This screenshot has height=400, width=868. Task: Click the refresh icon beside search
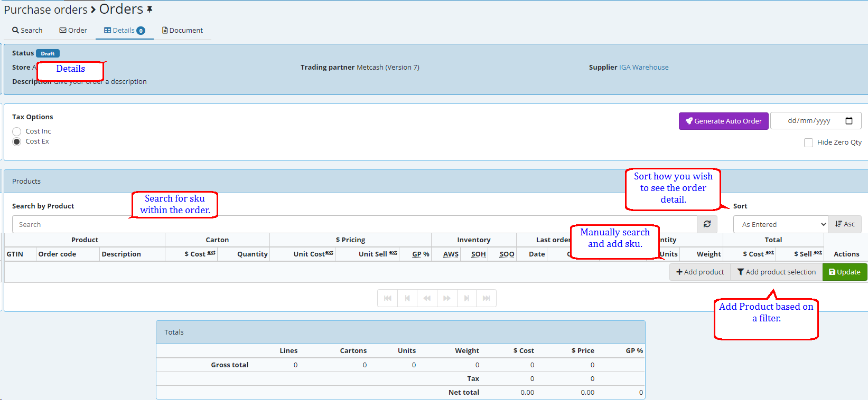coord(707,224)
